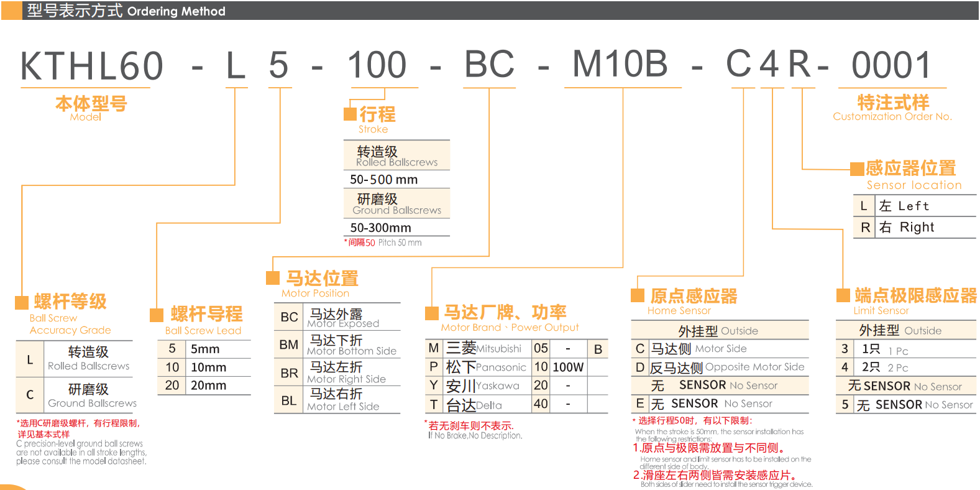This screenshot has width=980, height=490.
Task: Click the orange square beside 原点感应器
Action: point(637,295)
